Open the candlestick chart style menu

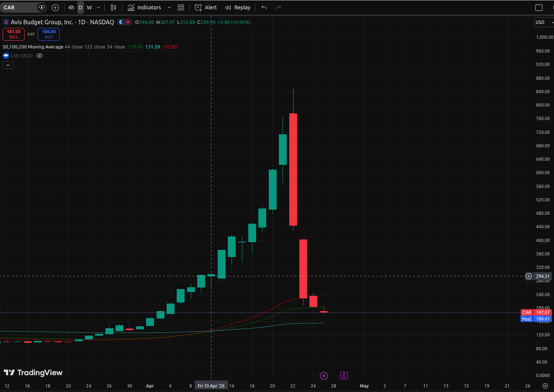click(x=114, y=7)
